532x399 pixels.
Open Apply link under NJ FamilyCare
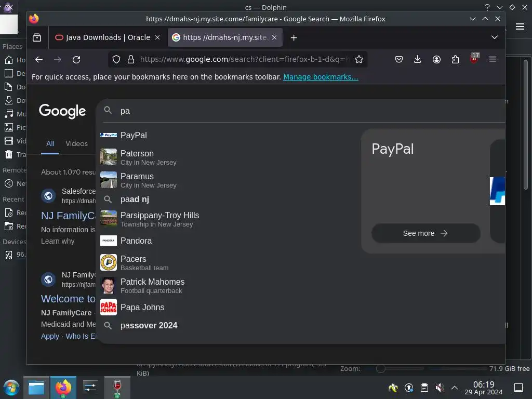tap(50, 336)
